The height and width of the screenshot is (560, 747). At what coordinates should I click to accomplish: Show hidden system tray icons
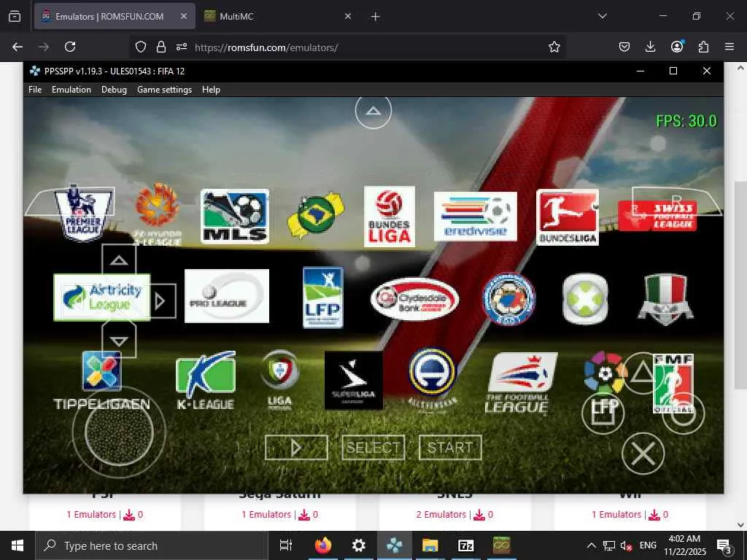tap(591, 545)
